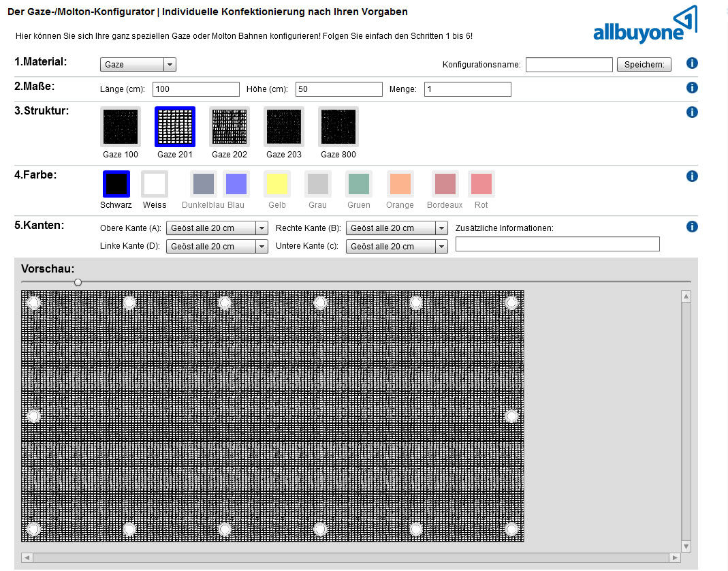Select the Weiss color swatch
Screen dimensions: 728x571
point(155,184)
